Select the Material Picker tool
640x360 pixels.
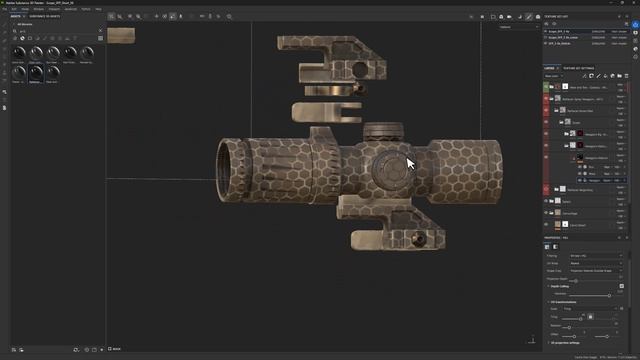coord(4,72)
